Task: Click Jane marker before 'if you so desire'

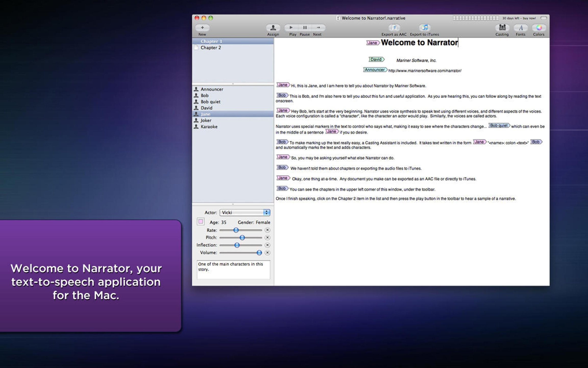Action: click(332, 131)
